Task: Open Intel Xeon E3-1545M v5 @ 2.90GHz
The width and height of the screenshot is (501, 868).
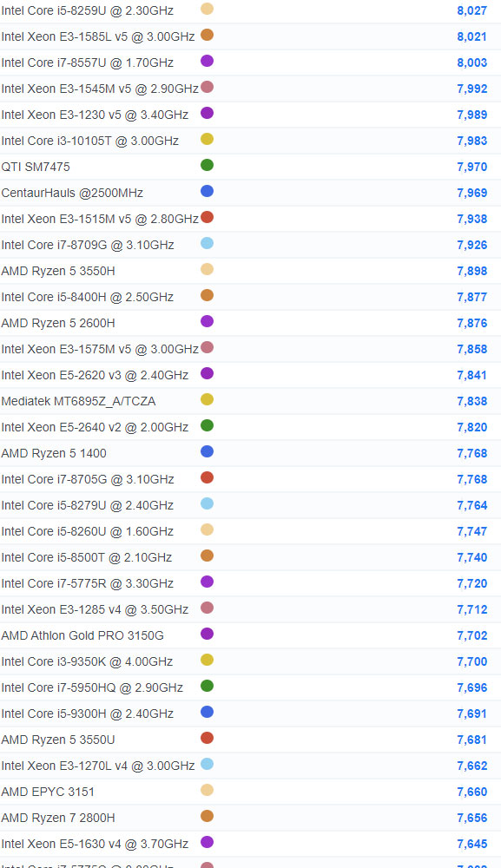Action: [100, 89]
